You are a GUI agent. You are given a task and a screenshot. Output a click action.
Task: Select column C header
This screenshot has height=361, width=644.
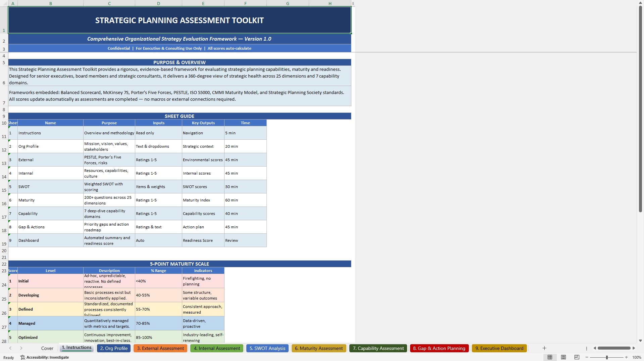(x=109, y=3)
